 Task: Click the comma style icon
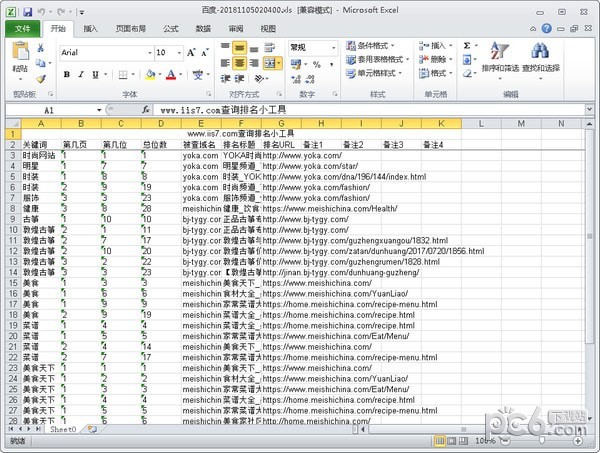(x=331, y=64)
